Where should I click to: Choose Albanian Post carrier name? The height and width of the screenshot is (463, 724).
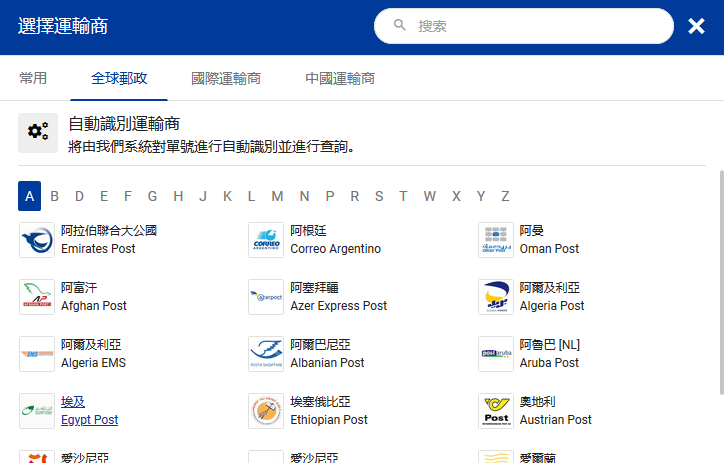click(x=327, y=363)
